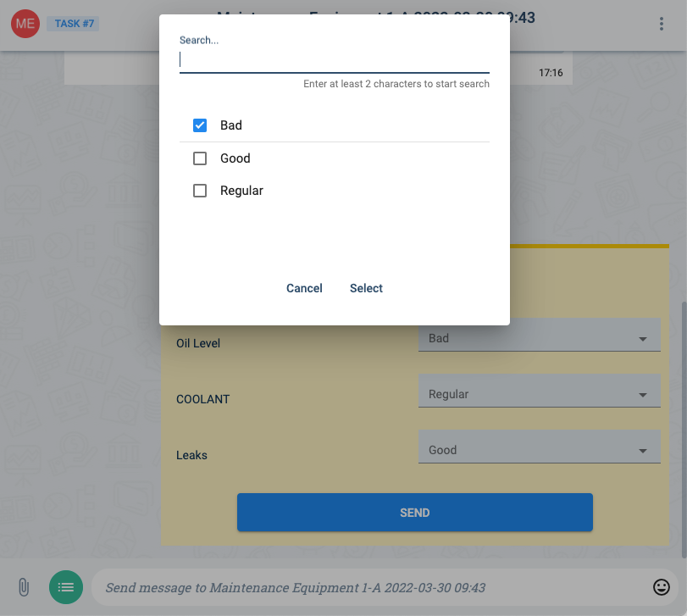This screenshot has width=687, height=616.
Task: Click the blue SEND button
Action: coord(415,512)
